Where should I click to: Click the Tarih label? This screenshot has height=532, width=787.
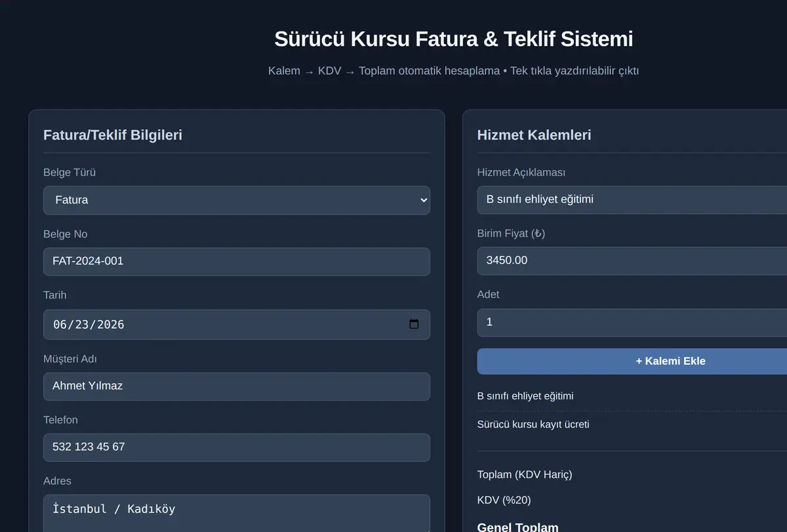coord(55,295)
